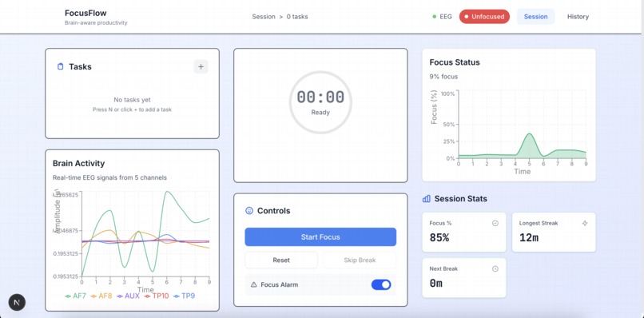Open the History tab
This screenshot has width=644, height=318.
click(x=578, y=17)
